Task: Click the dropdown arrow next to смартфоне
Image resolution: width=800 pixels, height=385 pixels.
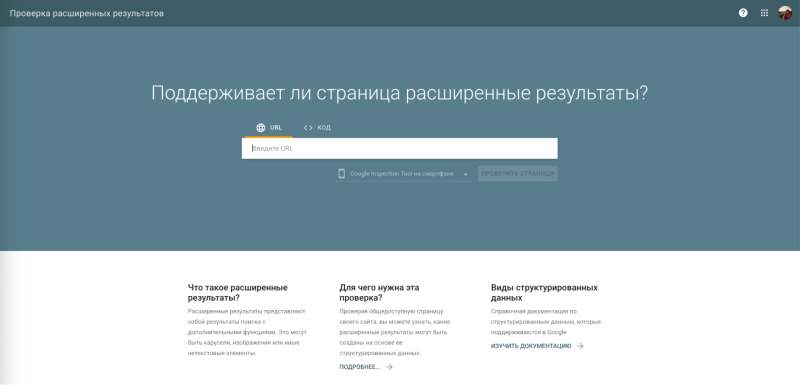Action: coord(466,174)
